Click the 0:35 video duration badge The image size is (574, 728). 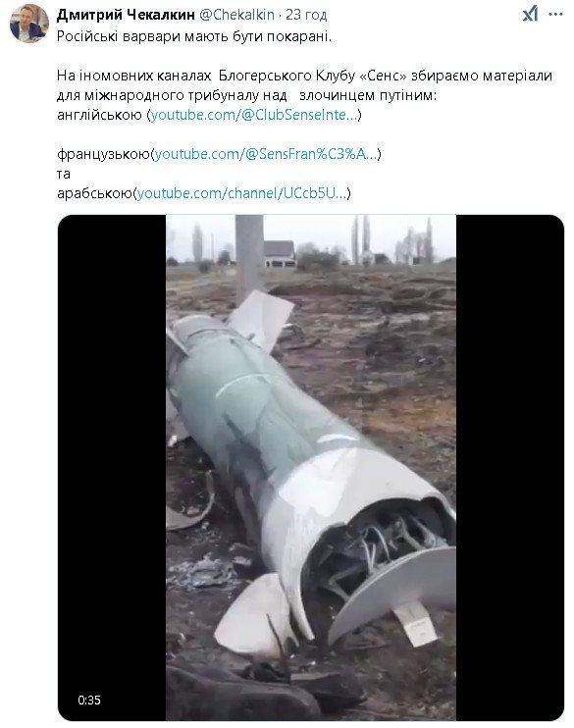(89, 700)
